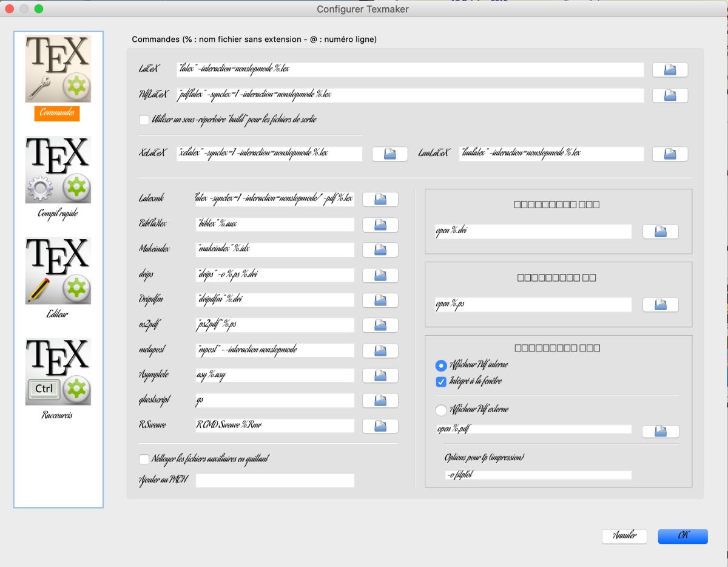Click the Annuler button
Viewport: 728px width, 567px height.
click(x=624, y=536)
